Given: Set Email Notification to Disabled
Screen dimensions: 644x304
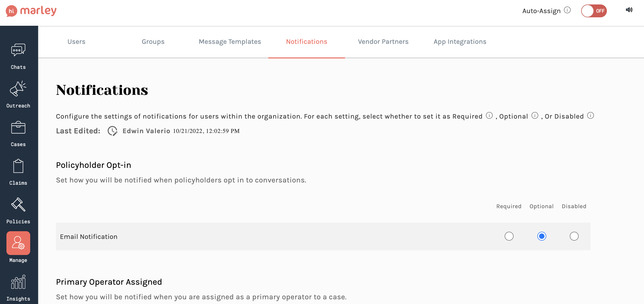Looking at the screenshot, I should point(574,236).
